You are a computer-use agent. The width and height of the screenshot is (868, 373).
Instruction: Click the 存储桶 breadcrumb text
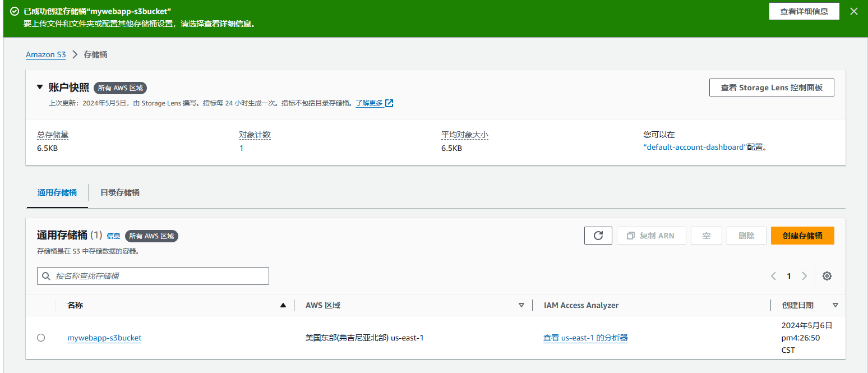click(x=95, y=54)
